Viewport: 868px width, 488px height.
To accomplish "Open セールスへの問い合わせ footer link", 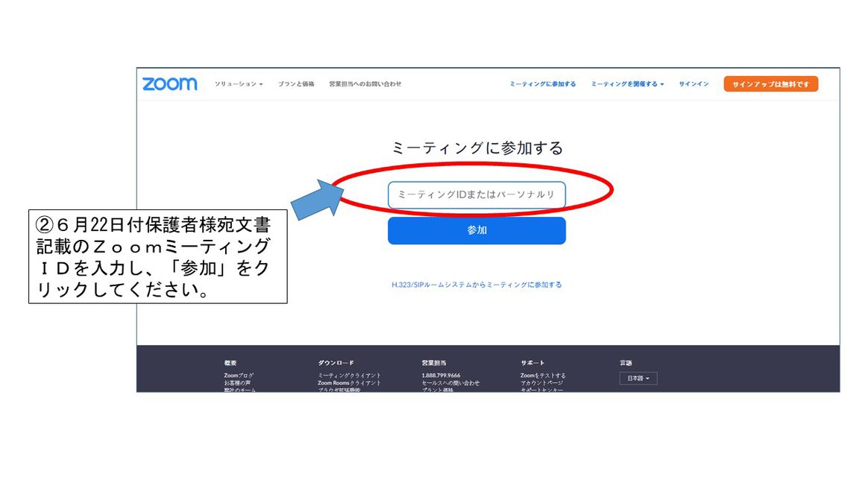I will pos(450,383).
